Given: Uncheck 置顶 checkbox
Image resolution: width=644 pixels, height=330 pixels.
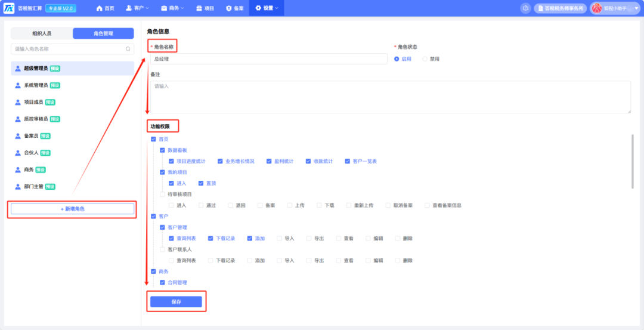Looking at the screenshot, I should [x=201, y=183].
